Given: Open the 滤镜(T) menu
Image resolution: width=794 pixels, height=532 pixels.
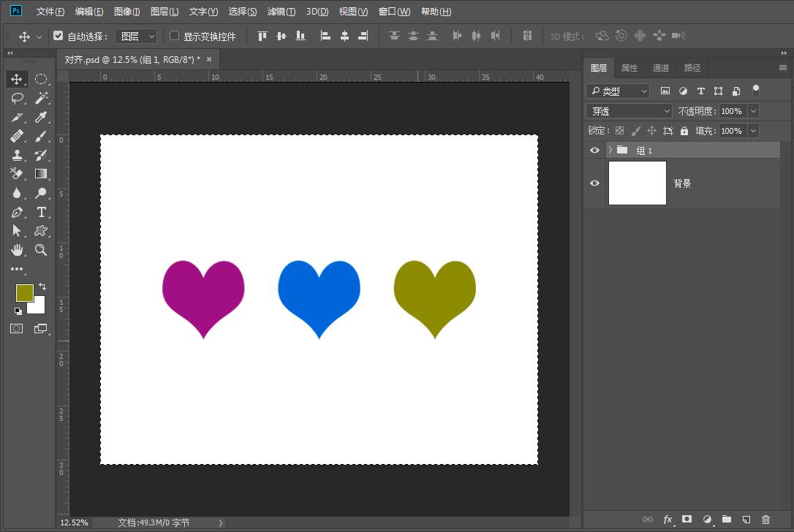Looking at the screenshot, I should click(281, 12).
